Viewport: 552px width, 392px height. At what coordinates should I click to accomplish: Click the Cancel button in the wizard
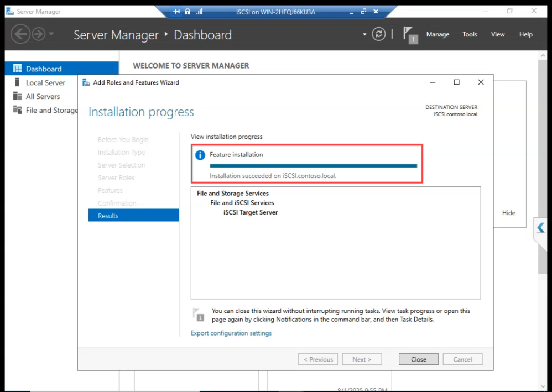[462, 359]
